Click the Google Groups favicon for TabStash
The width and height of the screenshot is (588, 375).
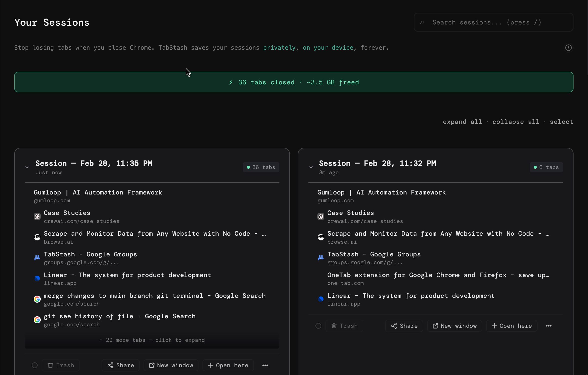37,258
